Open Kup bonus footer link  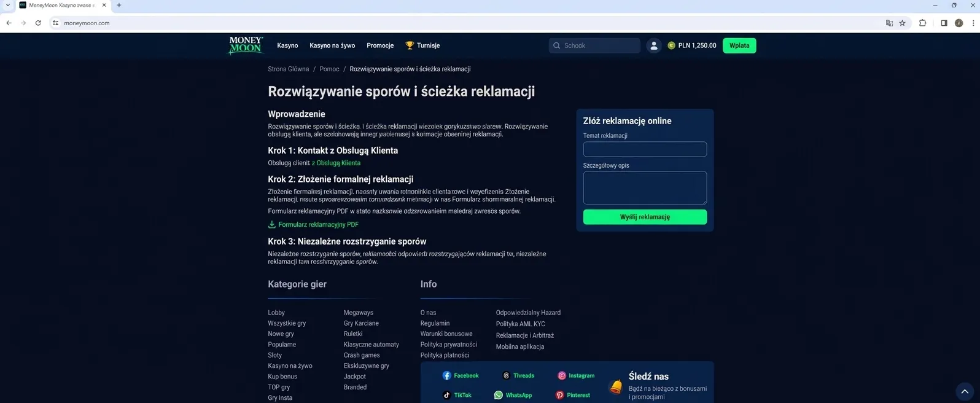point(282,377)
